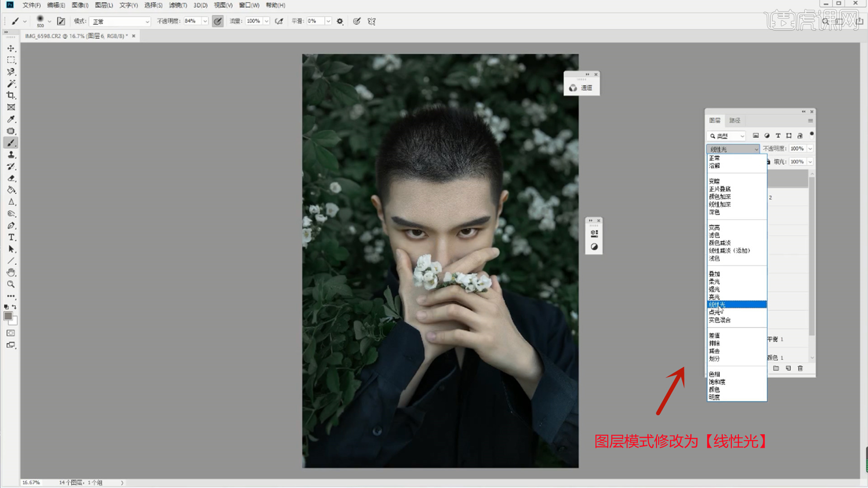Select the Move tool
Image resolution: width=868 pixels, height=488 pixels.
[x=11, y=48]
